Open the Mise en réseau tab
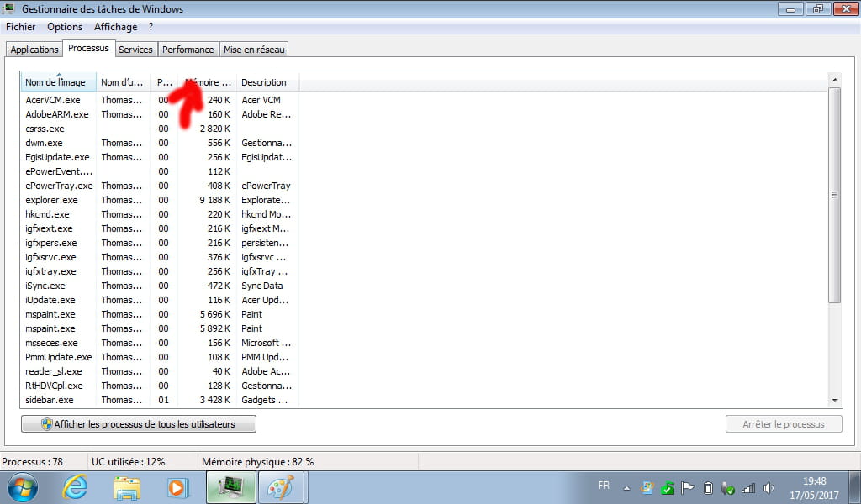Viewport: 861px width, 504px height. point(254,50)
